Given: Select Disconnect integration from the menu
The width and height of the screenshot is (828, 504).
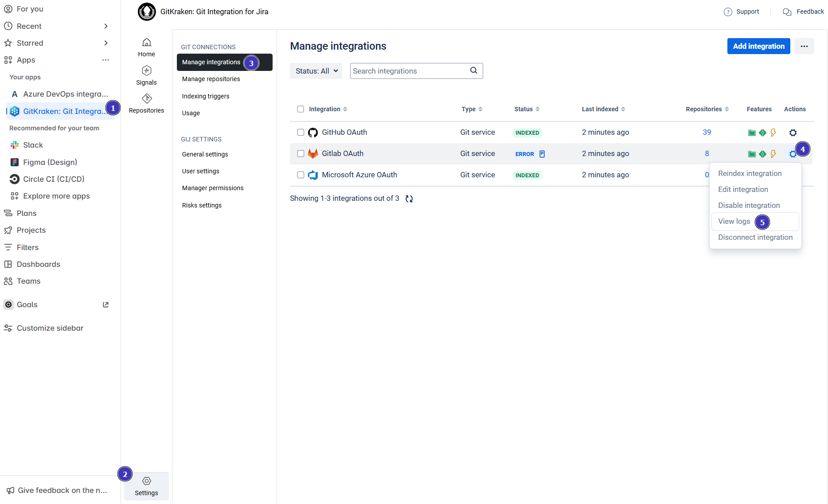Looking at the screenshot, I should click(755, 237).
